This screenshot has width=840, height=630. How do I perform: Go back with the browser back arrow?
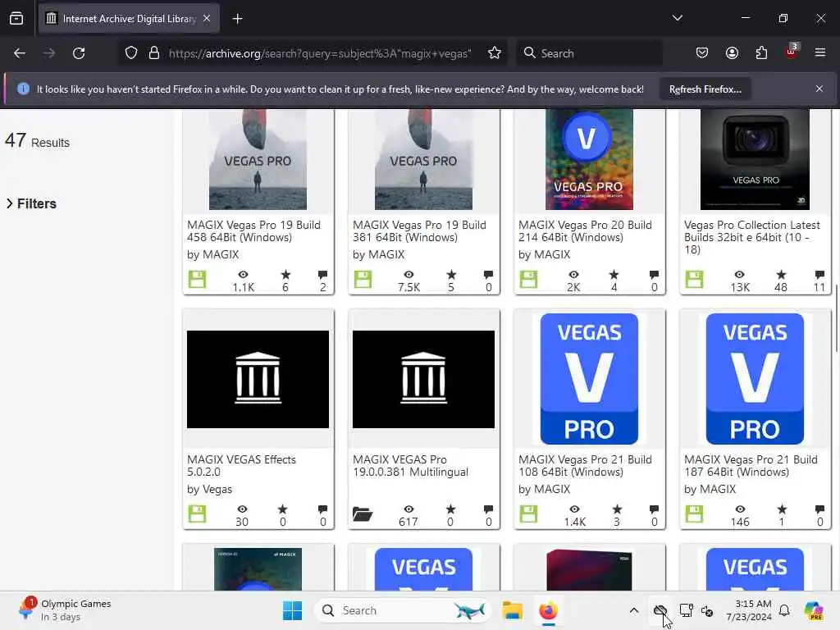coord(20,53)
